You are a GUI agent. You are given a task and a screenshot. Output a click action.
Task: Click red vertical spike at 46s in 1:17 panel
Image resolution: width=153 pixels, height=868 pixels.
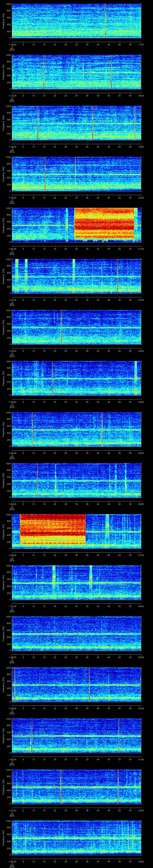tap(111, 72)
